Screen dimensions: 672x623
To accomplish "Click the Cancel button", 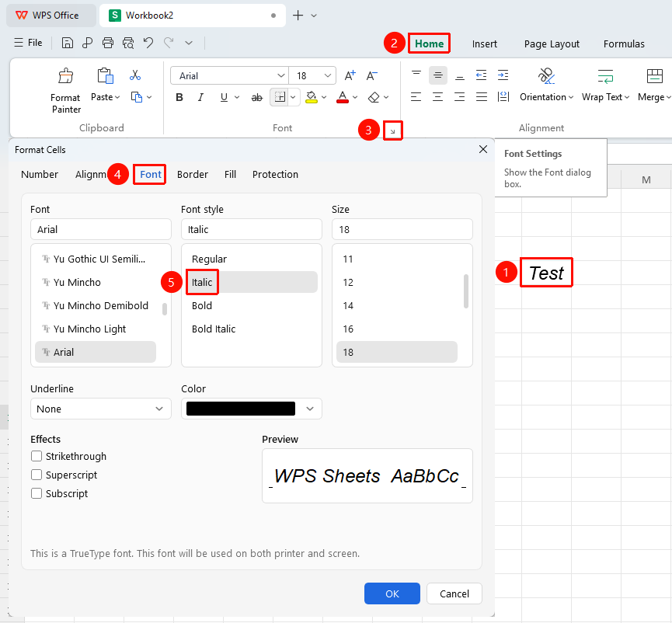I will click(x=454, y=593).
